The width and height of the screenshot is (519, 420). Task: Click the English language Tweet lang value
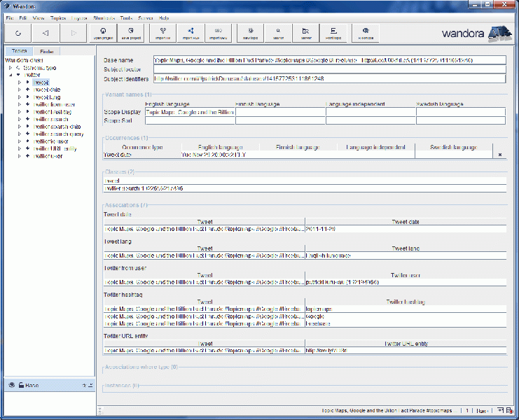[328, 255]
